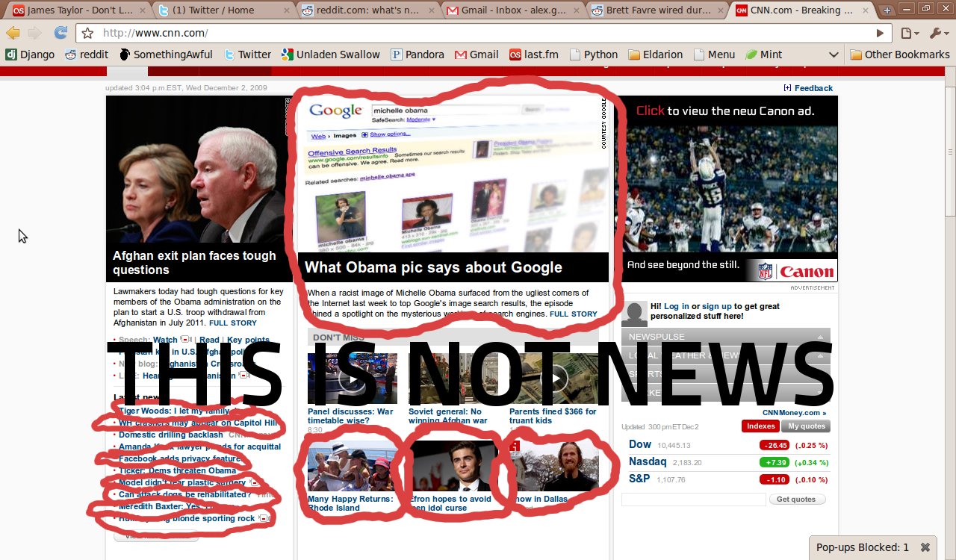Open Parents fined $366 for truant kids
The image size is (956, 560).
[553, 416]
